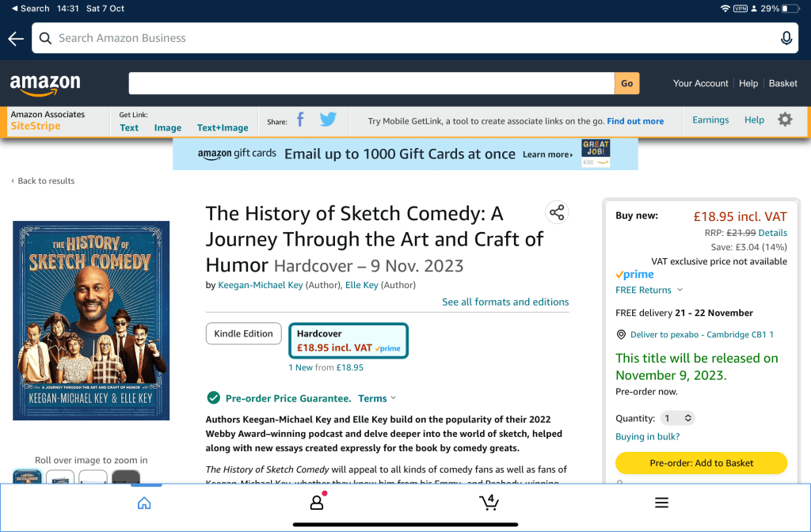This screenshot has width=811, height=532.
Task: Tap the back arrow beside the search bar
Action: point(16,38)
